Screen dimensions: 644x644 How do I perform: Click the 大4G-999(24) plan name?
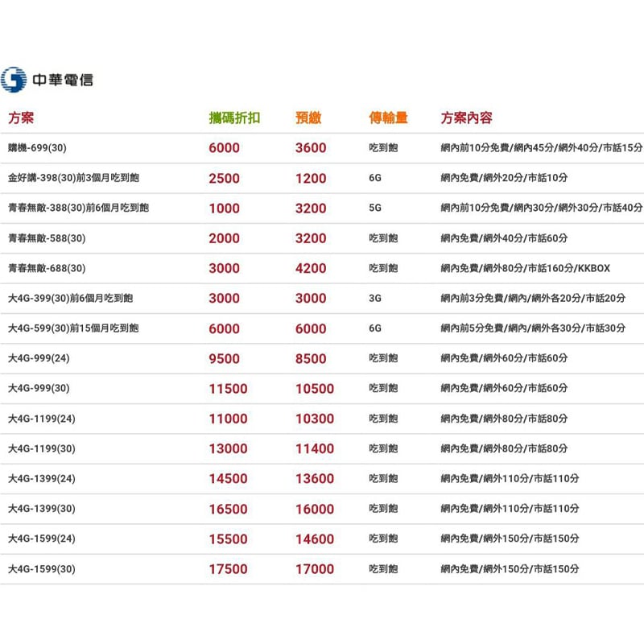tap(39, 358)
